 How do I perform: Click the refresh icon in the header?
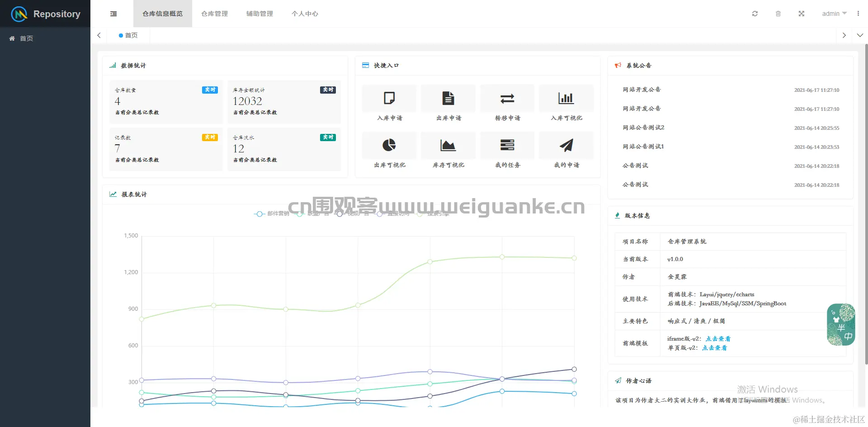pyautogui.click(x=755, y=14)
